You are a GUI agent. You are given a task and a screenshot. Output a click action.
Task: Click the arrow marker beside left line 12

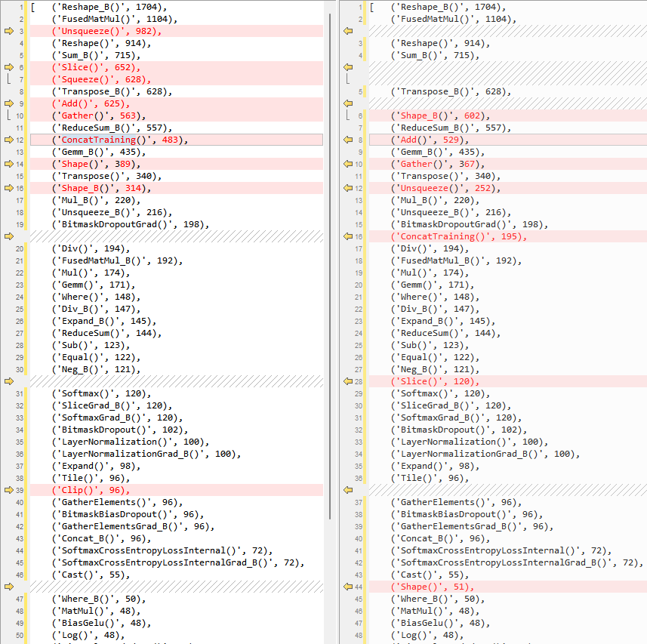click(8, 140)
